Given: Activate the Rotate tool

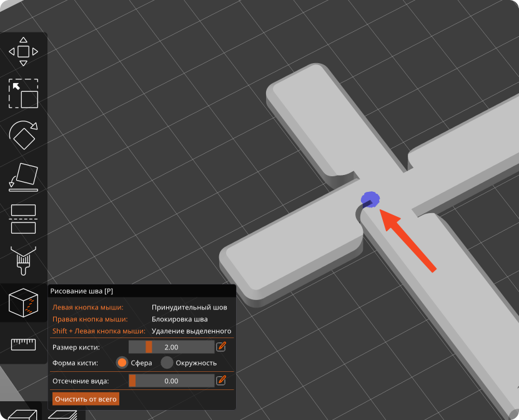Looking at the screenshot, I should click(23, 135).
